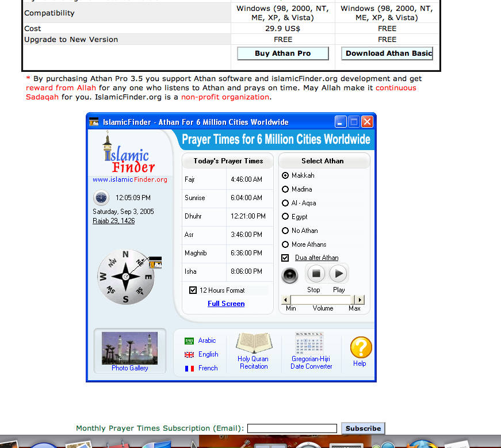
Task: Open the Gregorian-Hijri Date Converter text link
Action: click(x=311, y=363)
